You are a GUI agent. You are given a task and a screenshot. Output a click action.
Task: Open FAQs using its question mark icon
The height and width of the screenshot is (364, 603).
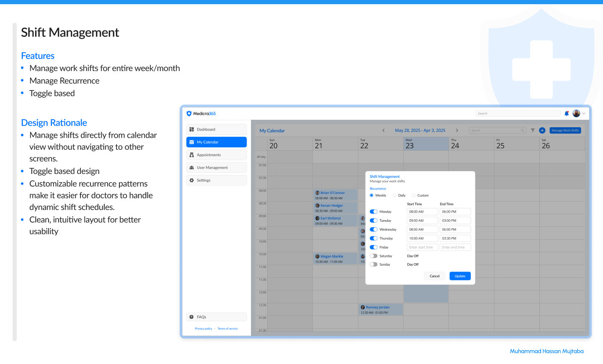[191, 317]
